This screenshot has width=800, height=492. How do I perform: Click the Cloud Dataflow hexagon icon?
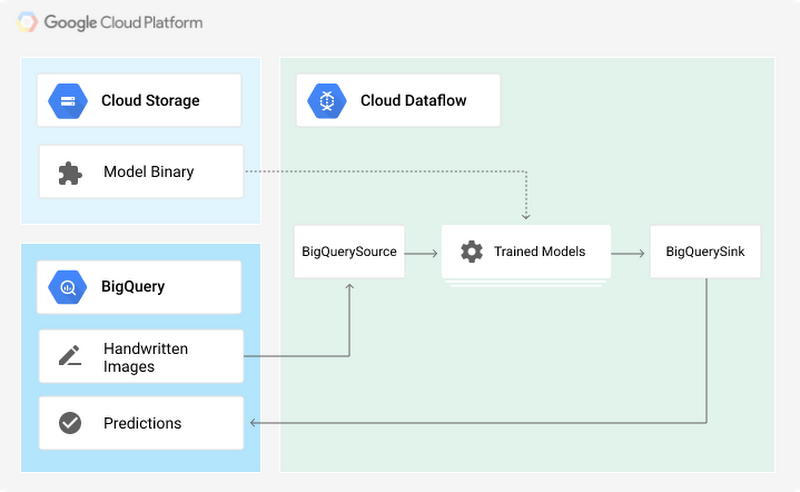coord(327,101)
